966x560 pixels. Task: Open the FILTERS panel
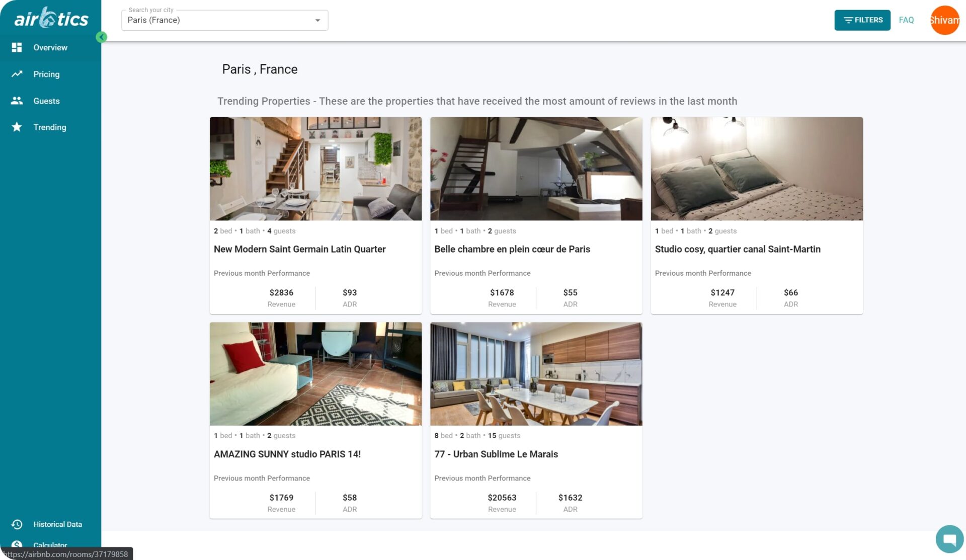(862, 20)
